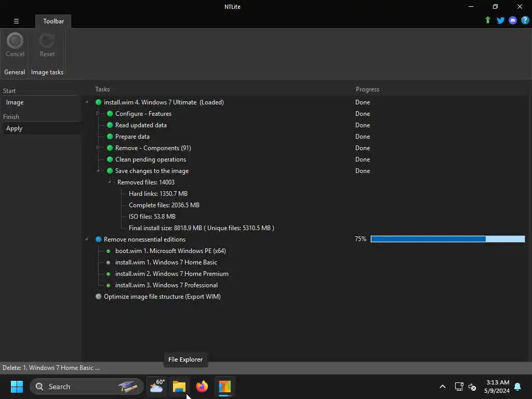Image resolution: width=532 pixels, height=399 pixels.
Task: Select 'Final install size: 8818.9 MB' row
Action: (x=201, y=228)
